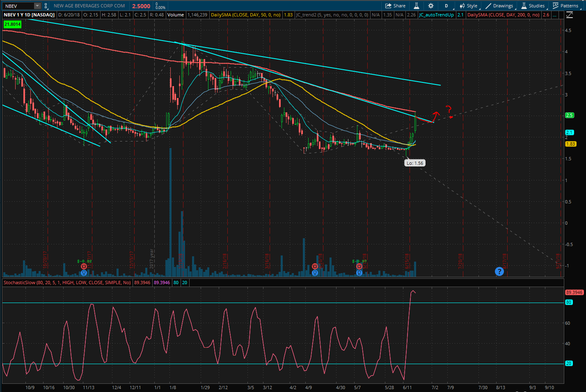
Task: Click the $-0.02 earnings label
Action: tap(85, 261)
